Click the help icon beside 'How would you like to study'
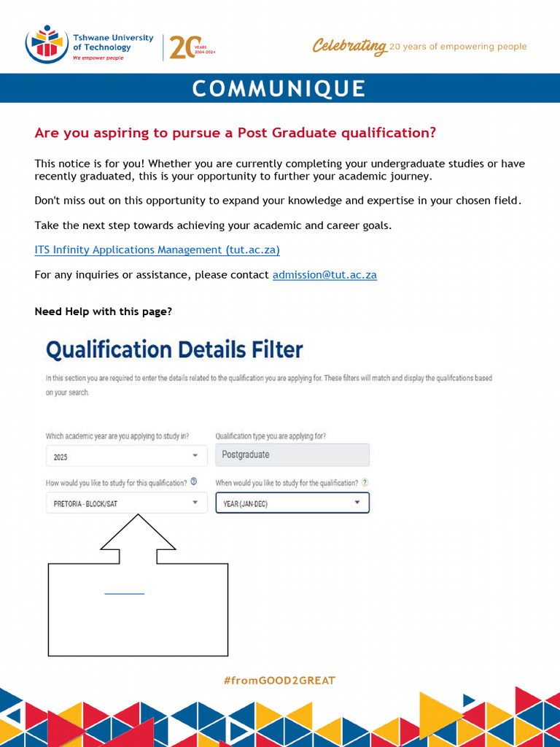560x747 pixels. (x=193, y=481)
